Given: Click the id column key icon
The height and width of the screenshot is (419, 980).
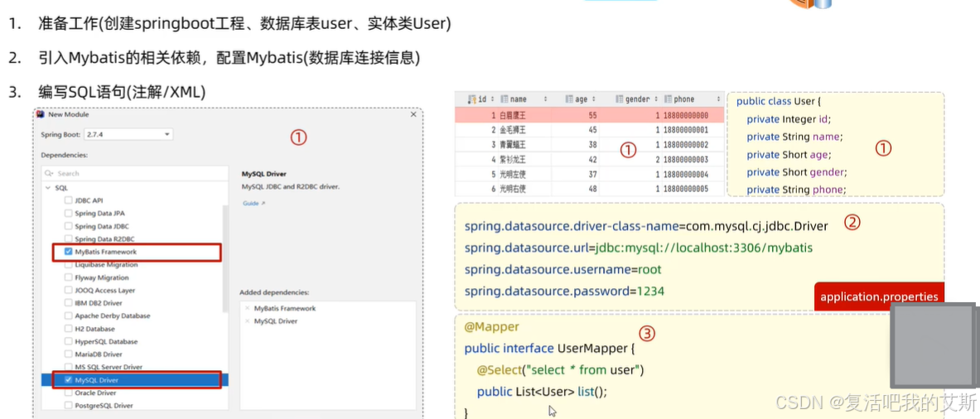Looking at the screenshot, I should click(x=472, y=99).
